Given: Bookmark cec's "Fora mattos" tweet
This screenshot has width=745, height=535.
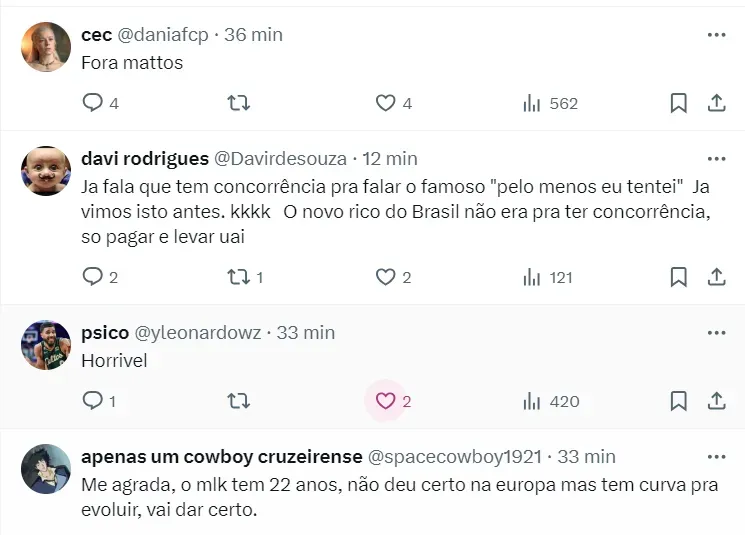Looking at the screenshot, I should click(678, 103).
